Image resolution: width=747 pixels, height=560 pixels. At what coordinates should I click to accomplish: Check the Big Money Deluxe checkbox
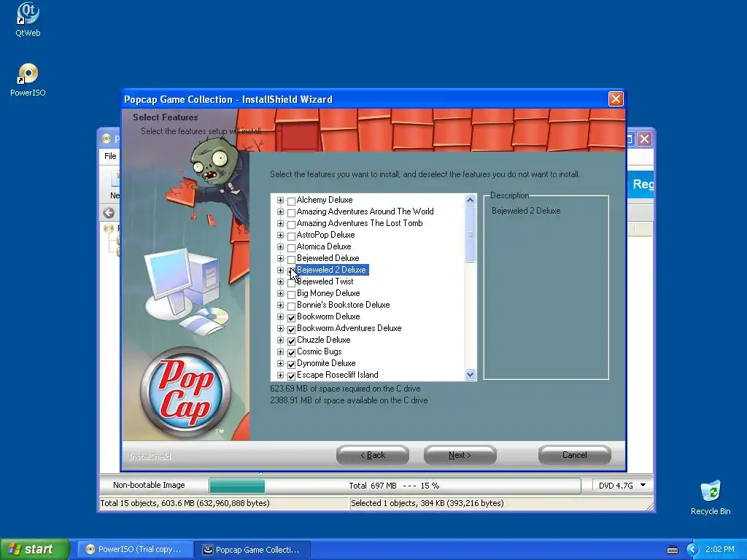pyautogui.click(x=291, y=294)
